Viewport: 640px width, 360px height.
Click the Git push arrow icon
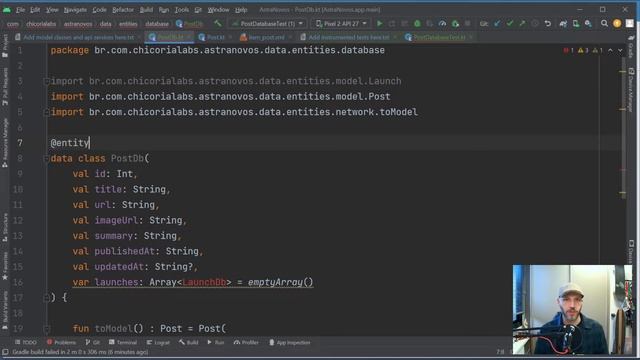(522, 24)
